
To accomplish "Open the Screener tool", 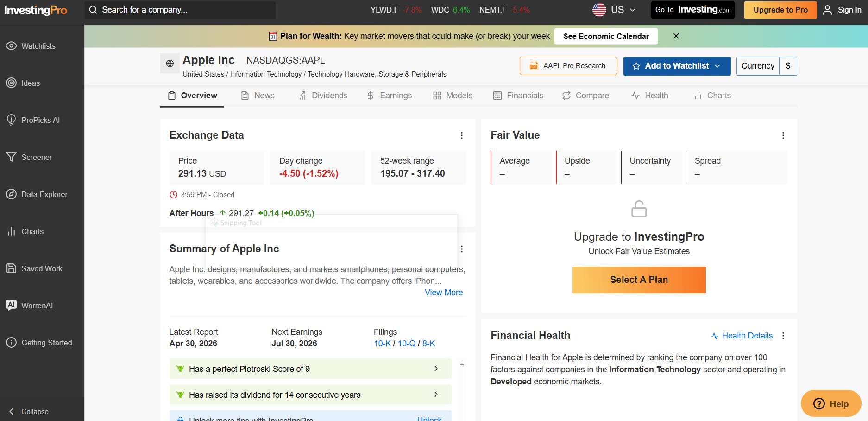I will coord(29,157).
